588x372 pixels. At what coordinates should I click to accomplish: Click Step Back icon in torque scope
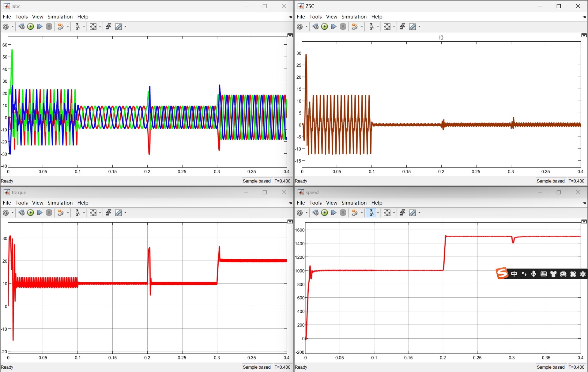pos(21,212)
